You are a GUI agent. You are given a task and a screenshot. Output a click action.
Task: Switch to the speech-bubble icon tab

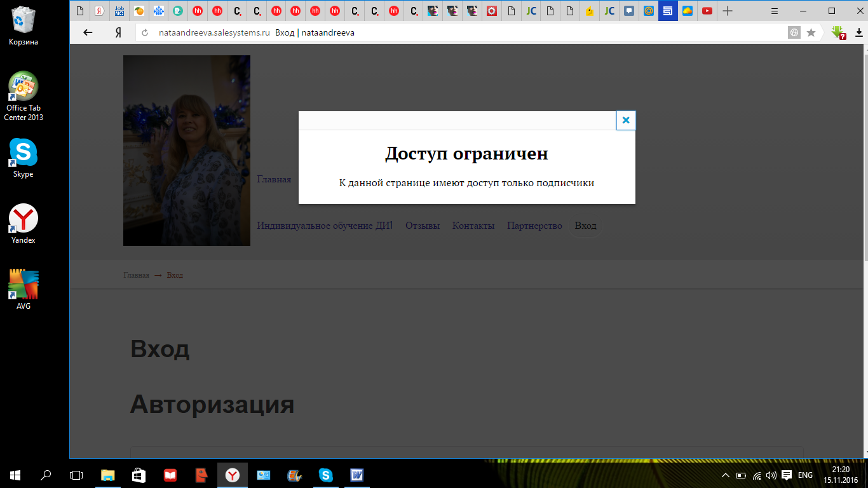[x=628, y=11]
